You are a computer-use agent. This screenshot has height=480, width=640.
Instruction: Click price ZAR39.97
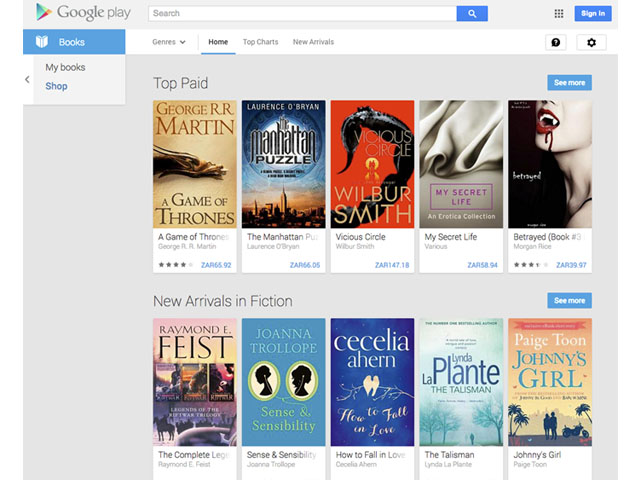point(571,265)
